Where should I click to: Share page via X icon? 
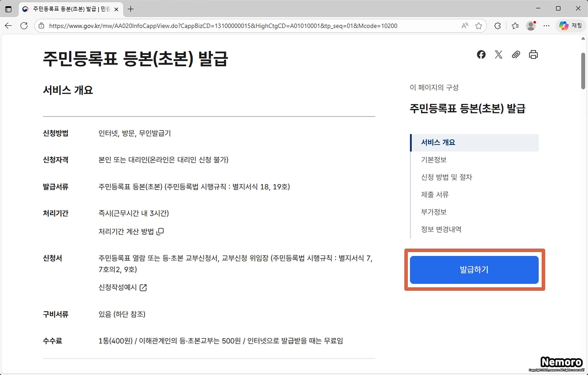click(x=498, y=55)
